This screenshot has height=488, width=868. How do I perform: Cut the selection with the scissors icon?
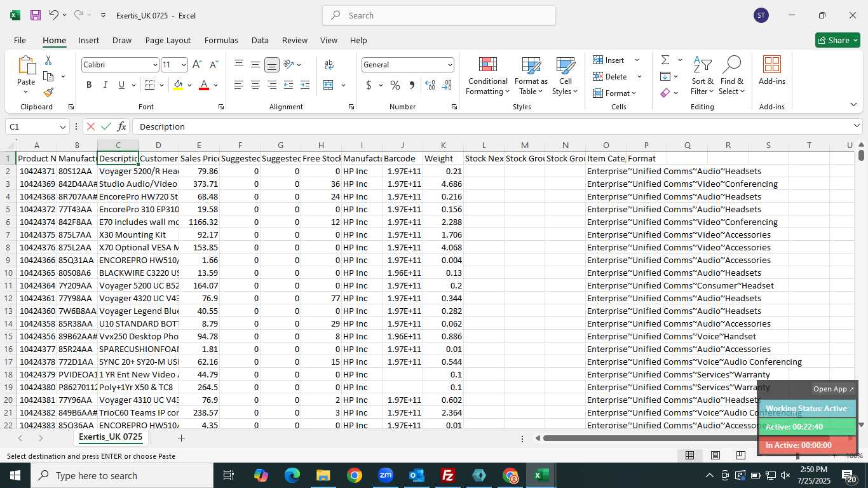click(48, 60)
